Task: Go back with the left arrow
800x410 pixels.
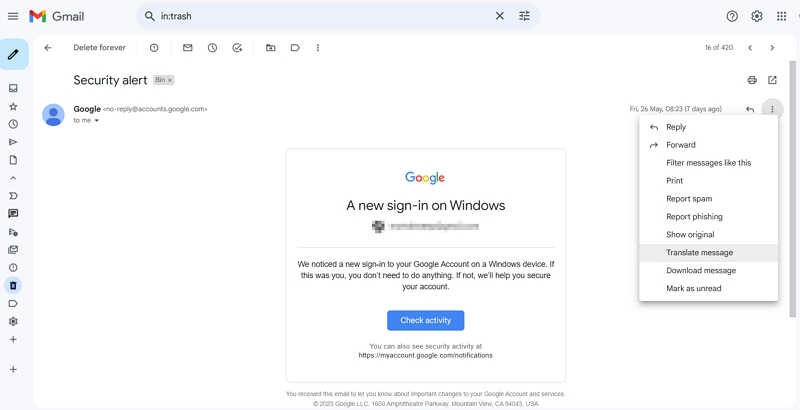Action: pos(48,48)
